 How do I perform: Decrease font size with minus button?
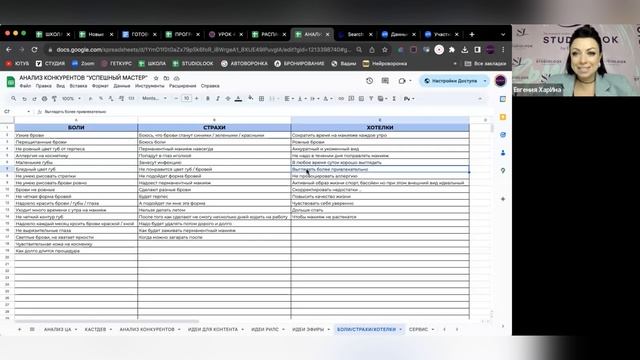(x=176, y=98)
